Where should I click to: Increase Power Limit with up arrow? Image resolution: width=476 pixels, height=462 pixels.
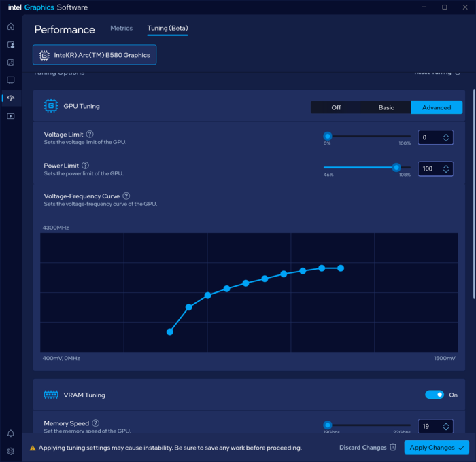(446, 166)
